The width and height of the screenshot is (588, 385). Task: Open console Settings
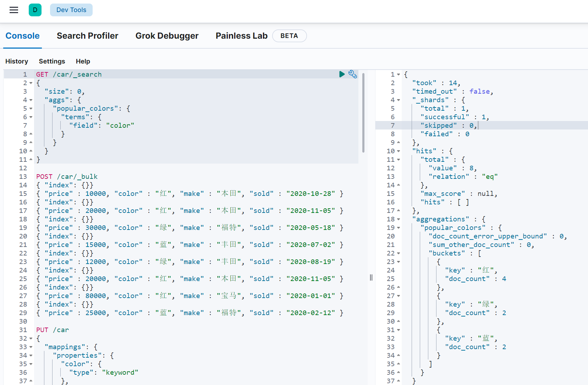[x=52, y=61]
